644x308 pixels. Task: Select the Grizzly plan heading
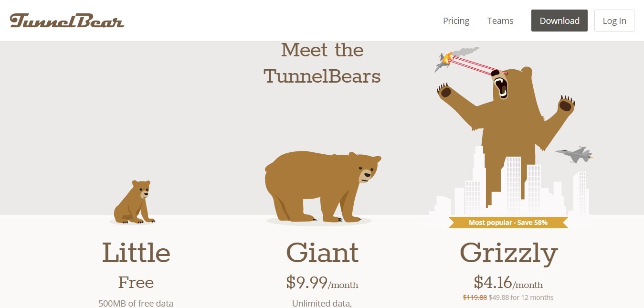[508, 254]
